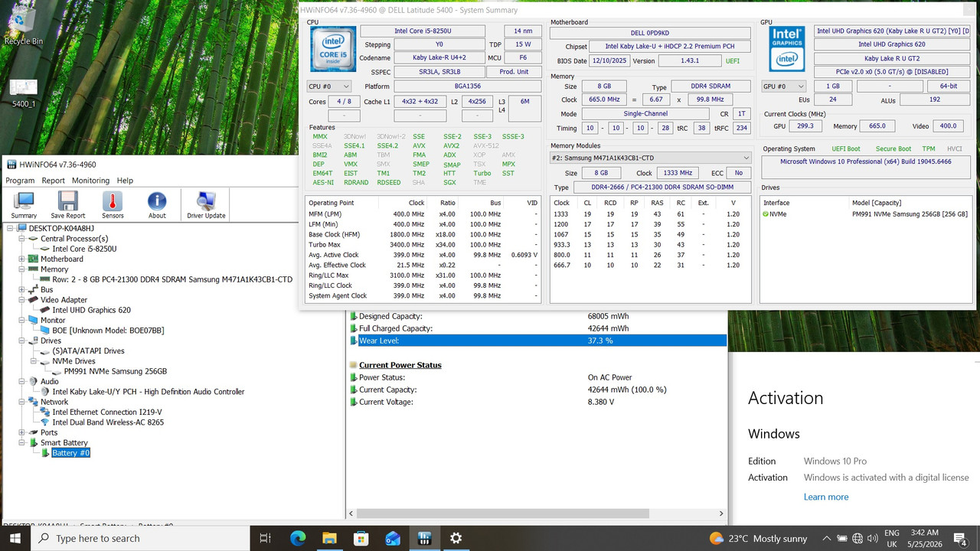This screenshot has width=980, height=551.
Task: Click the About info icon
Action: pos(157,204)
